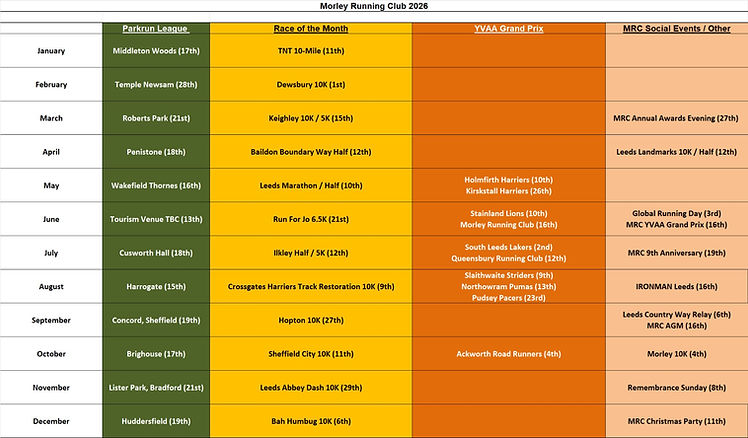Select 'Holmfirth Harriers (10th)' entry
The image size is (748, 438).
point(509,180)
